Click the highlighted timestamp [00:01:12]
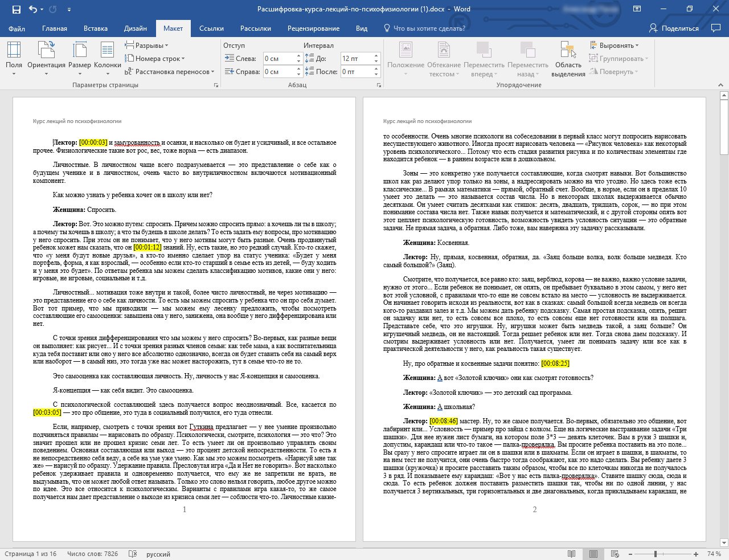Viewport: 729px width, 560px height. pos(147,247)
